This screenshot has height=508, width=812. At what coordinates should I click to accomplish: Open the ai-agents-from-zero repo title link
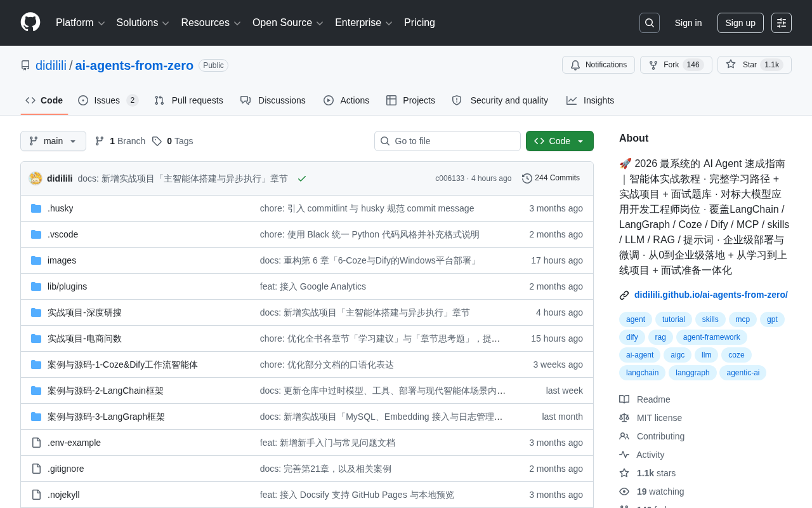(x=134, y=65)
